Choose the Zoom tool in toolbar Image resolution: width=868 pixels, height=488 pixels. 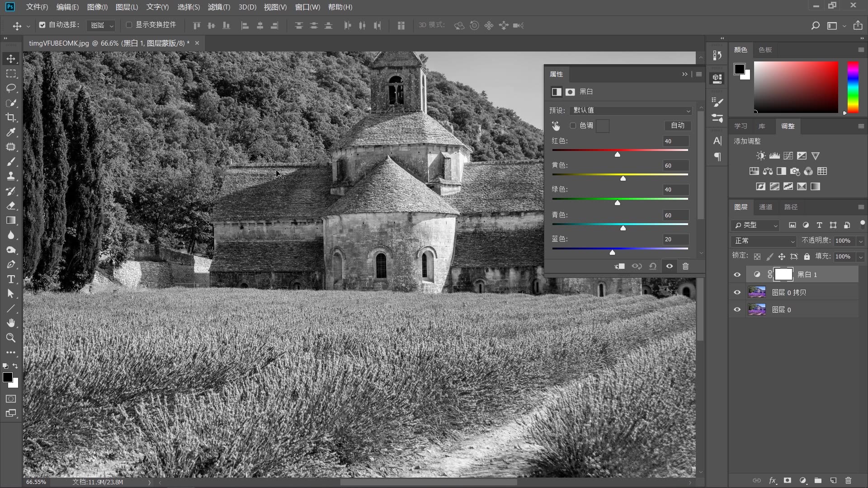tap(11, 338)
